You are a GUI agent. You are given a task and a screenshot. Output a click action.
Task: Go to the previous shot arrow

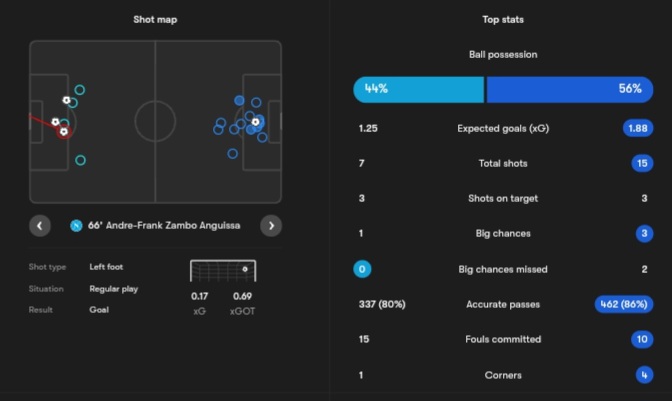[40, 225]
